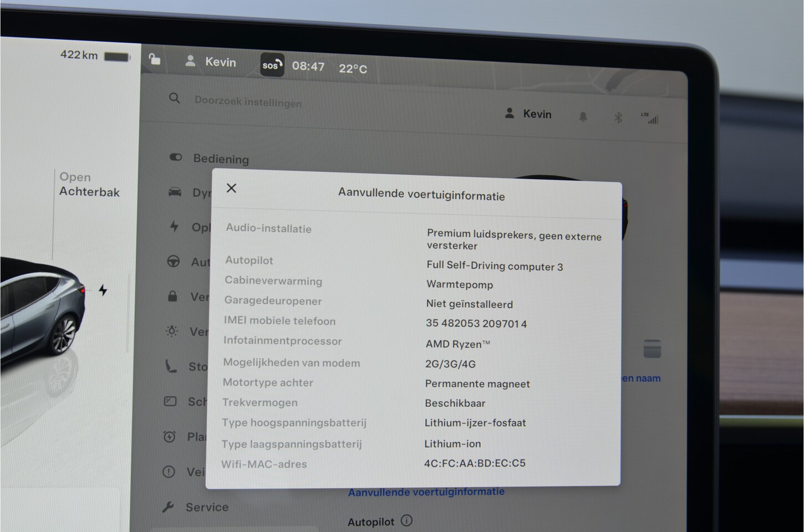This screenshot has height=532, width=804.
Task: Tap the wrench Service icon
Action: pos(168,507)
